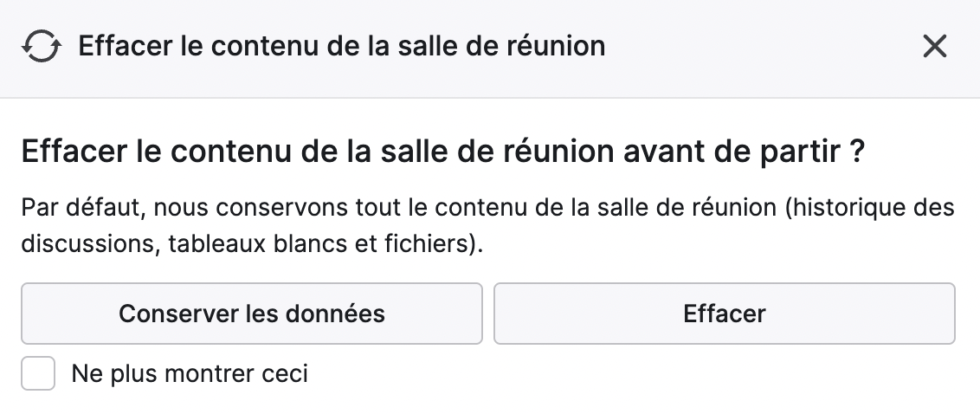Choose the right button labeled Effacer
The height and width of the screenshot is (414, 980).
pyautogui.click(x=725, y=314)
